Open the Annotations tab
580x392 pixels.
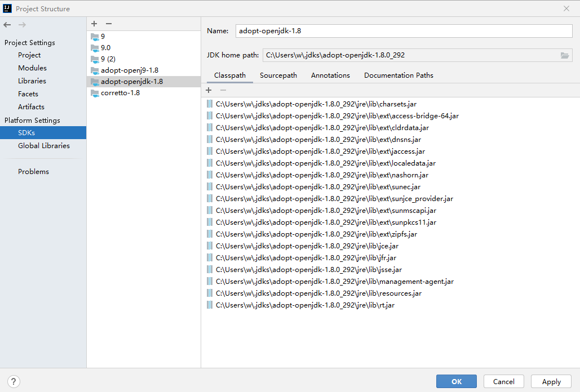pyautogui.click(x=330, y=75)
